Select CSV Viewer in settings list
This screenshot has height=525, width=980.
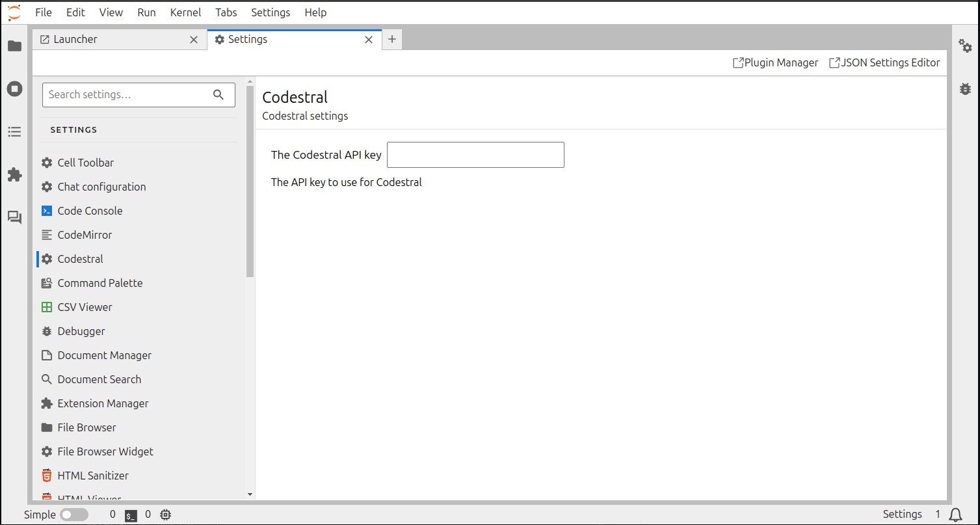139,307
